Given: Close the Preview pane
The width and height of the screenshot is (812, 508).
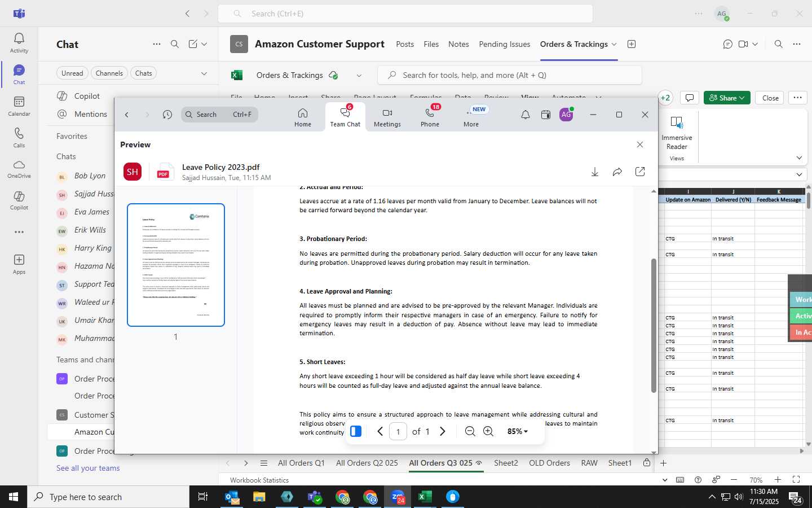Looking at the screenshot, I should (x=640, y=144).
